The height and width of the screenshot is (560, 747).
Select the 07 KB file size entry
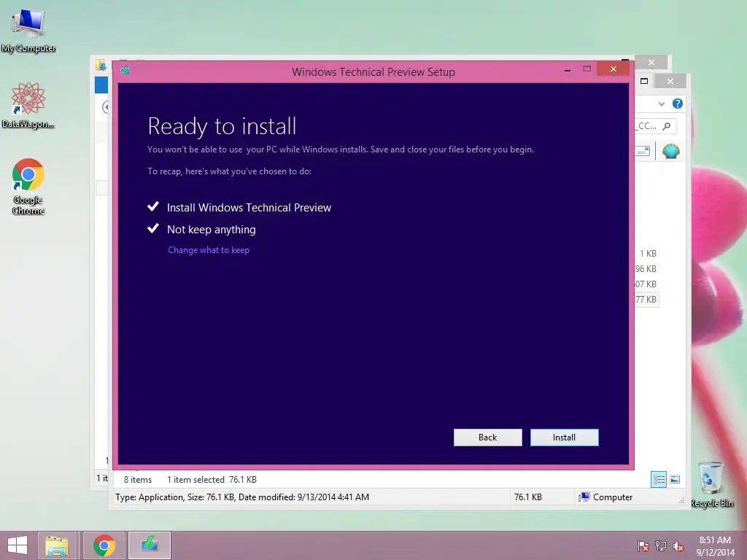click(646, 284)
